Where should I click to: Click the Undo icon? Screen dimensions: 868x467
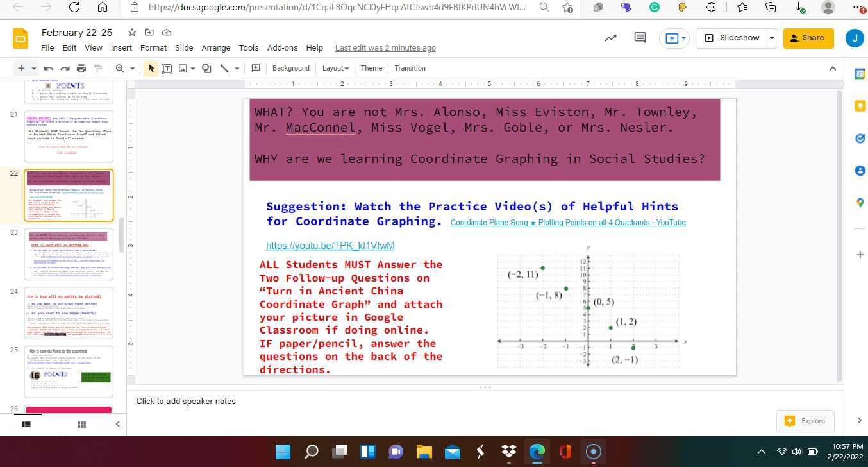[x=48, y=68]
